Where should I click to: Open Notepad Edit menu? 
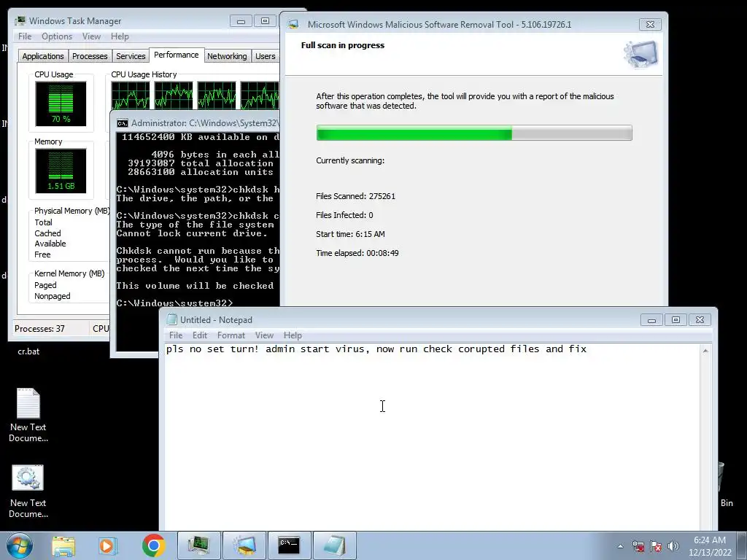[x=200, y=335]
